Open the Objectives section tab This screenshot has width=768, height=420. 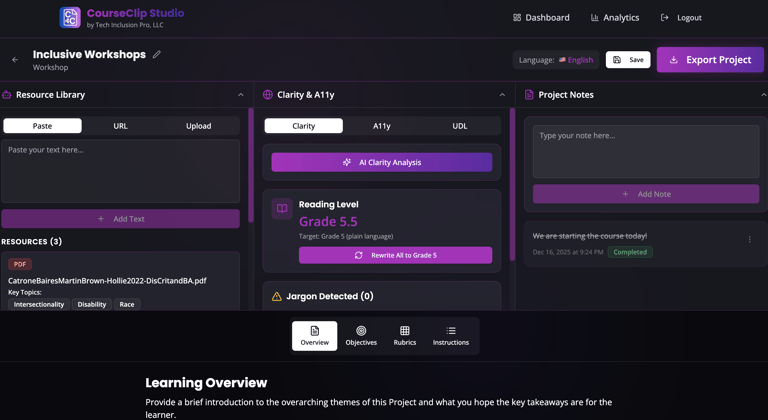coord(361,336)
